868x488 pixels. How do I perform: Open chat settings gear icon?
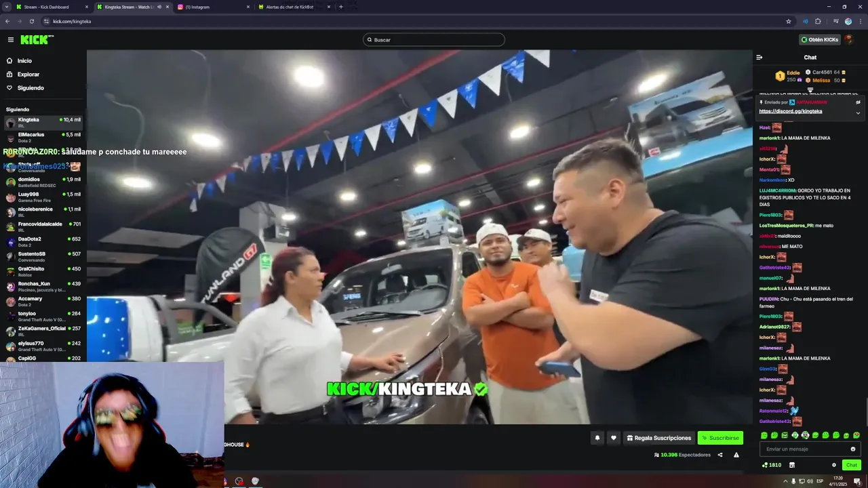[834, 465]
